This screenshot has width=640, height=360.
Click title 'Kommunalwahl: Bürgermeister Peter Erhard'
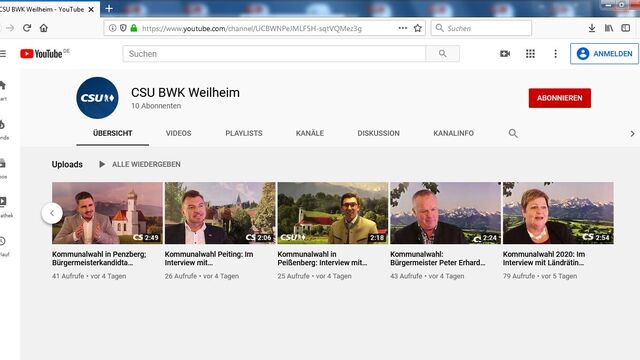point(438,258)
